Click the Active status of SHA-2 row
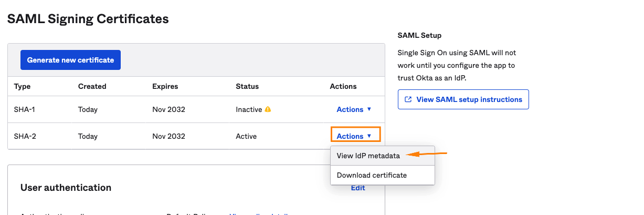The image size is (644, 215). click(x=246, y=136)
